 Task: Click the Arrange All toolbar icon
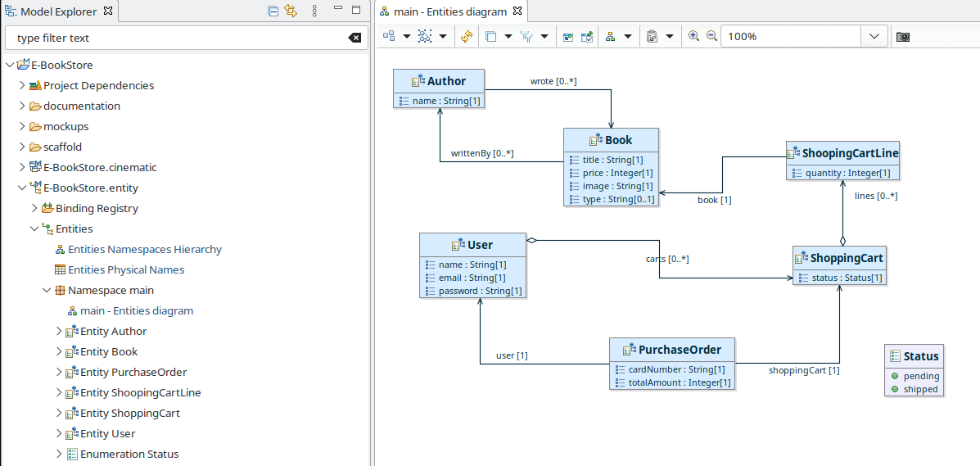pyautogui.click(x=389, y=37)
